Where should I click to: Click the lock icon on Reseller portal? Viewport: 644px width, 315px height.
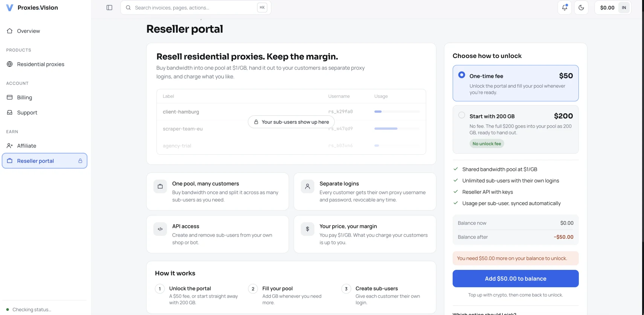point(80,161)
